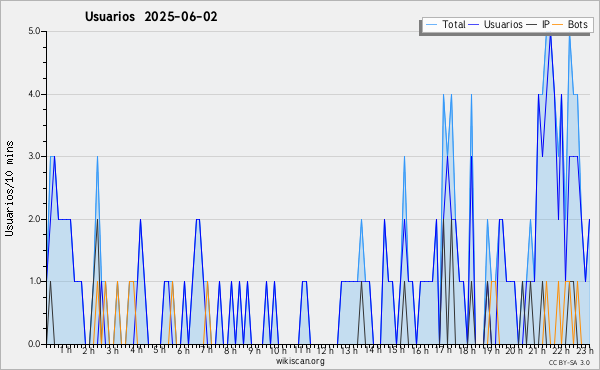The width and height of the screenshot is (600, 370).
Task: Click the 8 h x-axis label
Action: pyautogui.click(x=230, y=350)
